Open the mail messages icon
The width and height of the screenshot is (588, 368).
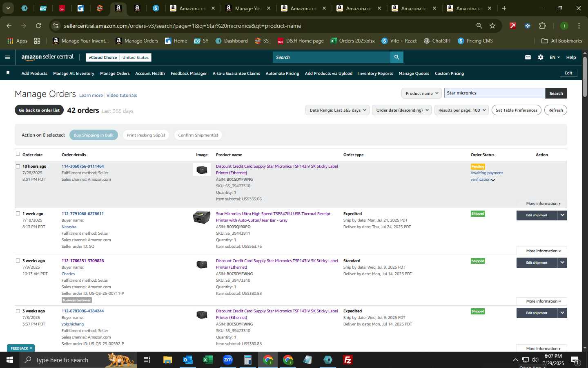[x=528, y=57]
